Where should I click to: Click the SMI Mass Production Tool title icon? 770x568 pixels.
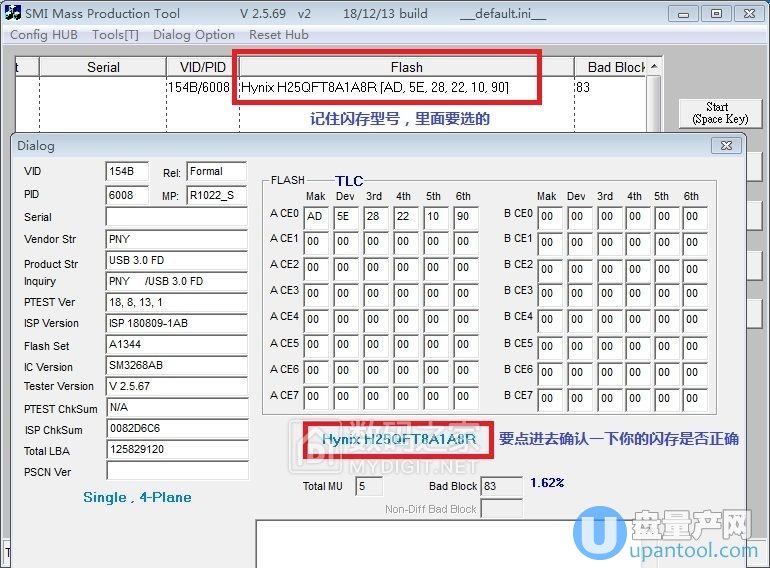point(13,13)
